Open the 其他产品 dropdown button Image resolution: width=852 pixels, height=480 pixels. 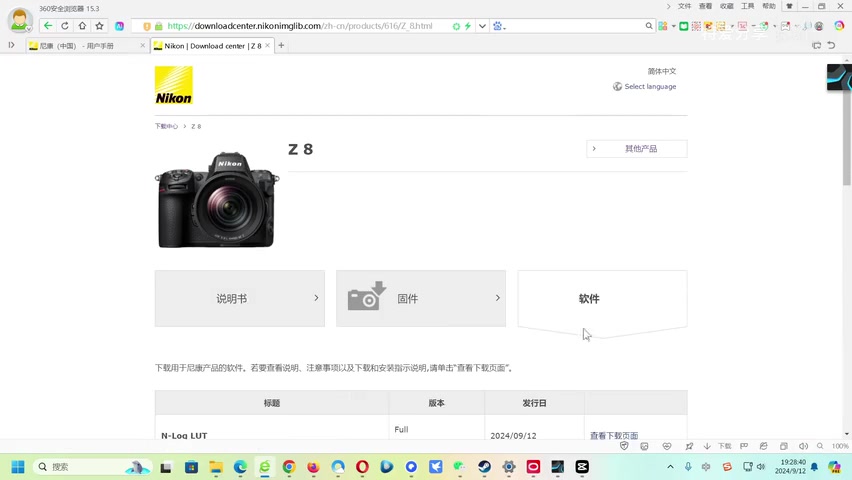637,148
